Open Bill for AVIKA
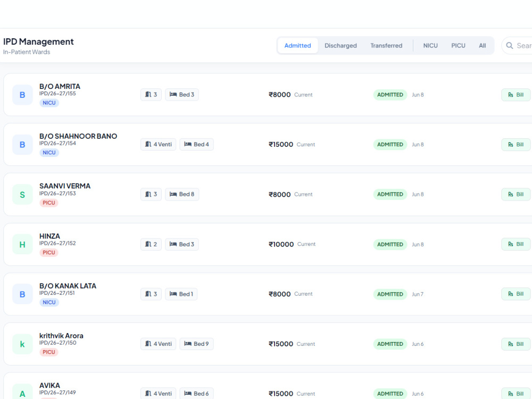This screenshot has width=532, height=399. point(516,394)
